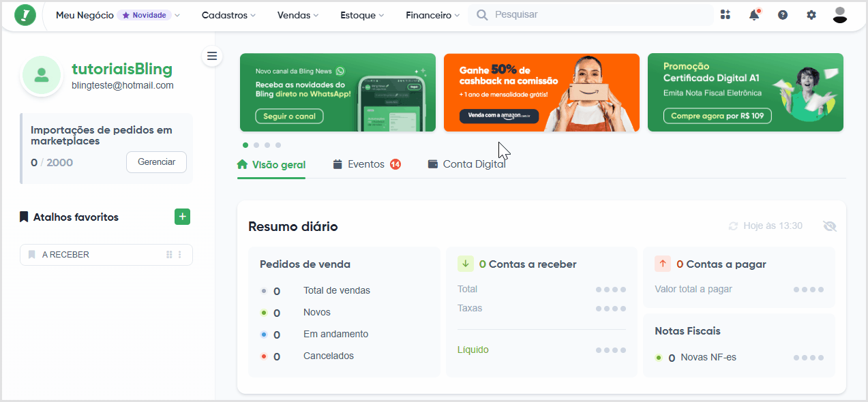This screenshot has height=402, width=868.
Task: Select the fourth carousel dot
Action: pyautogui.click(x=278, y=145)
